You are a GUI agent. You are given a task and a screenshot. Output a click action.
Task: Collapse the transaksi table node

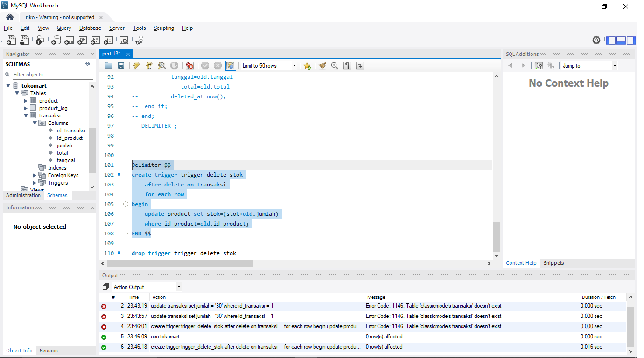(x=26, y=116)
